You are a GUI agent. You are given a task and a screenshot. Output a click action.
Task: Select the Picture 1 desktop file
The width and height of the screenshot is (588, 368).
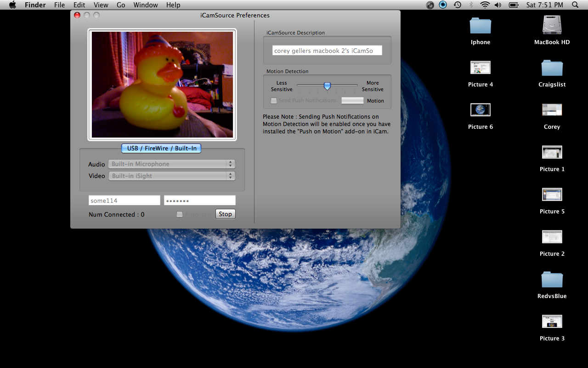(552, 152)
